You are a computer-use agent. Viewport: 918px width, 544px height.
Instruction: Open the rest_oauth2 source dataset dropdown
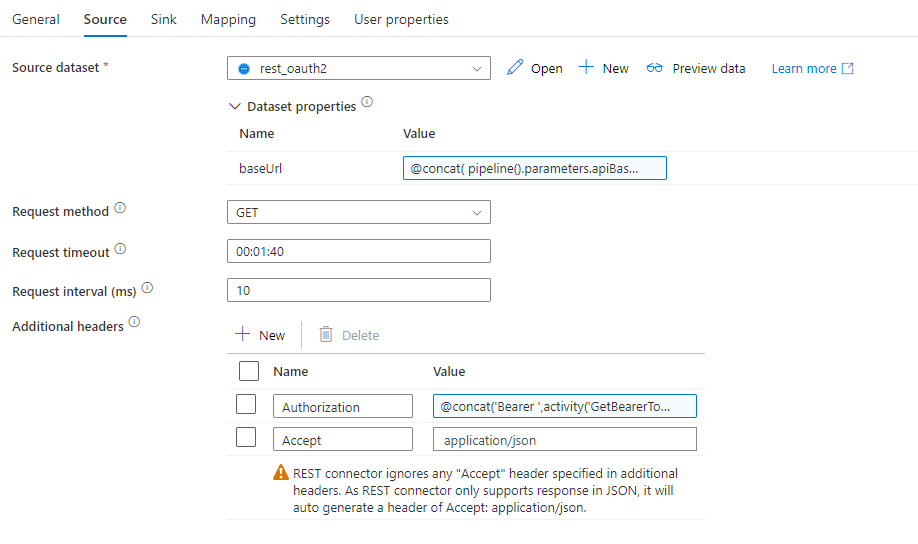(x=359, y=68)
